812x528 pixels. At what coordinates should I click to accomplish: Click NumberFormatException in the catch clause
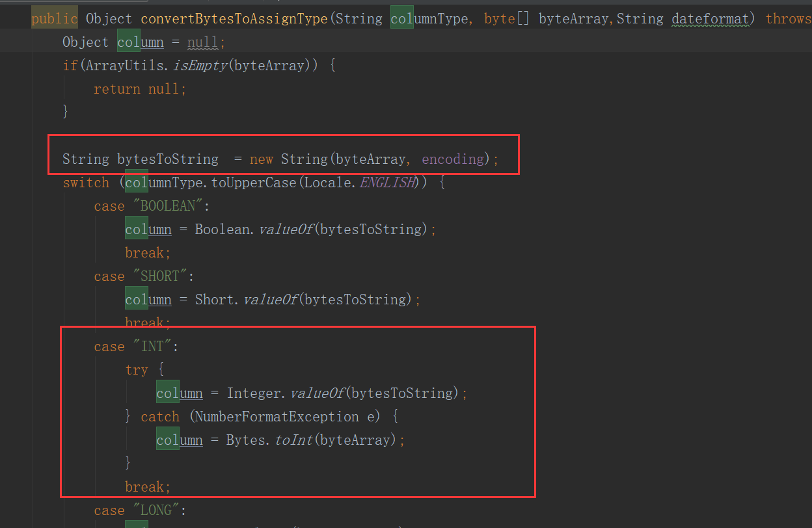[x=280, y=416]
